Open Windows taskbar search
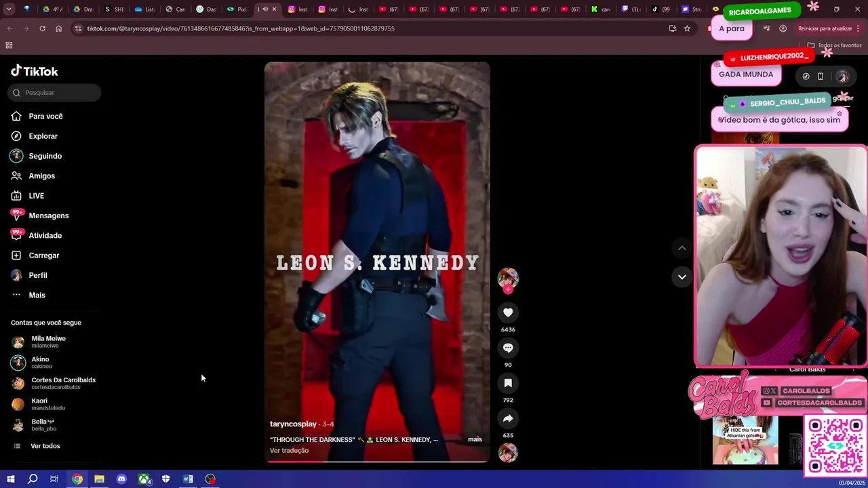Image resolution: width=868 pixels, height=488 pixels. 33,479
